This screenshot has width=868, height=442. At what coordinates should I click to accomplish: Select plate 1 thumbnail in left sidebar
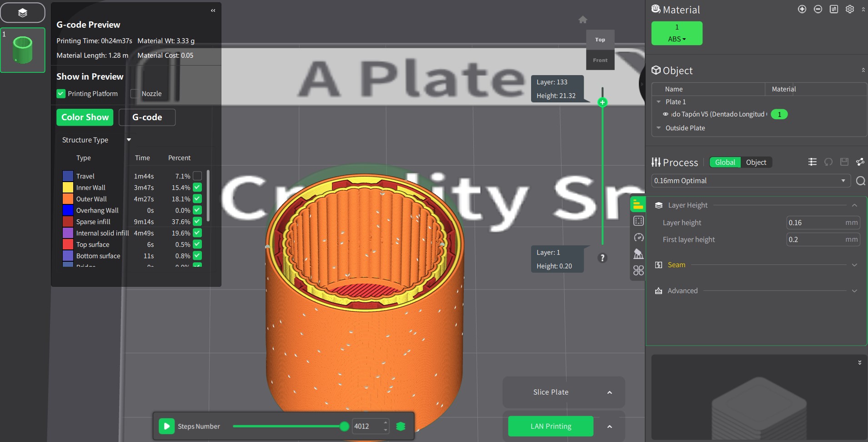click(23, 50)
